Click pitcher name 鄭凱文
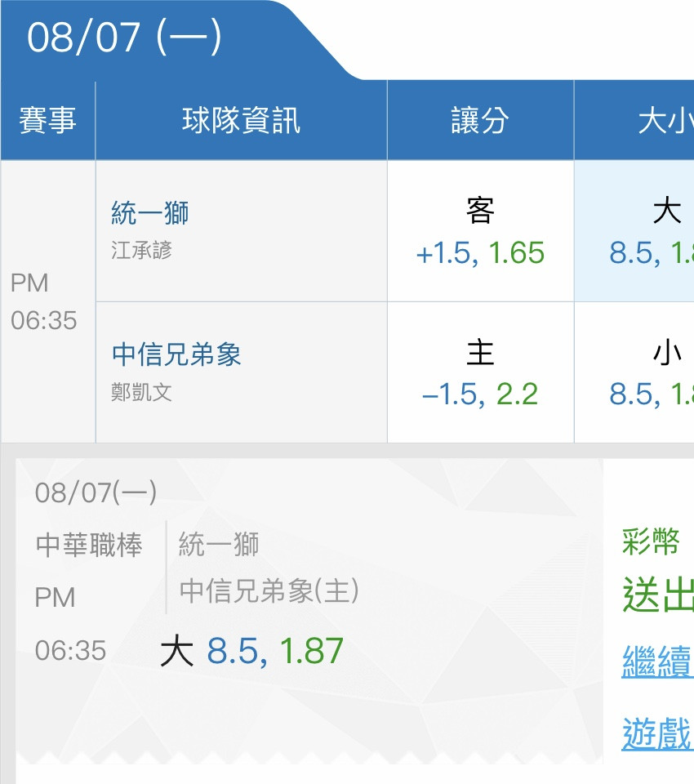Viewport: 694px width, 784px height. [141, 392]
